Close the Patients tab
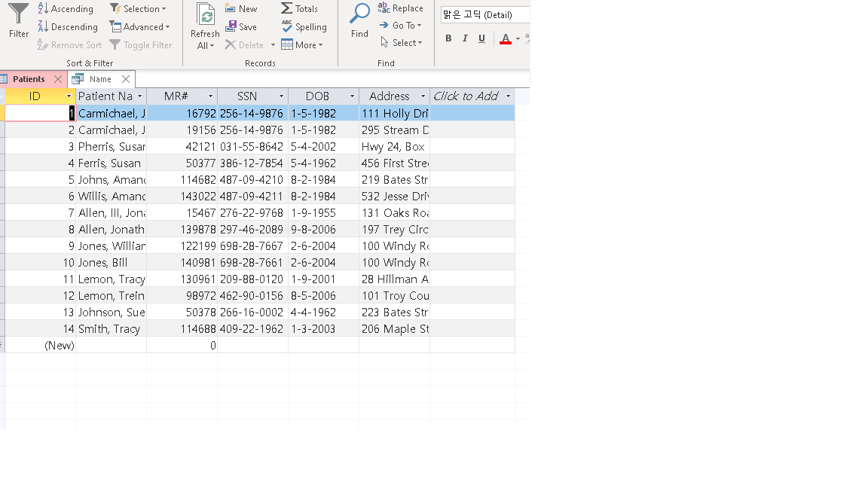The image size is (868, 488). pos(58,79)
